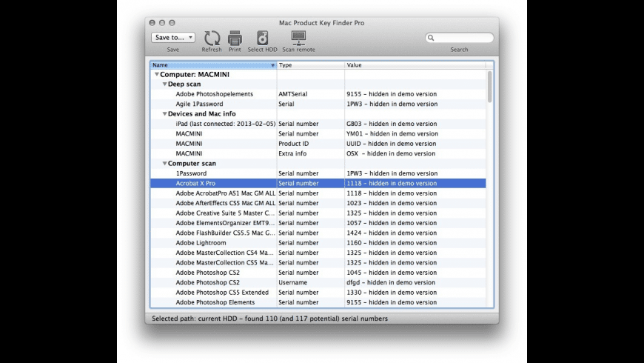Collapse the Devices and Mac info group
This screenshot has width=644, height=363.
[x=164, y=114]
